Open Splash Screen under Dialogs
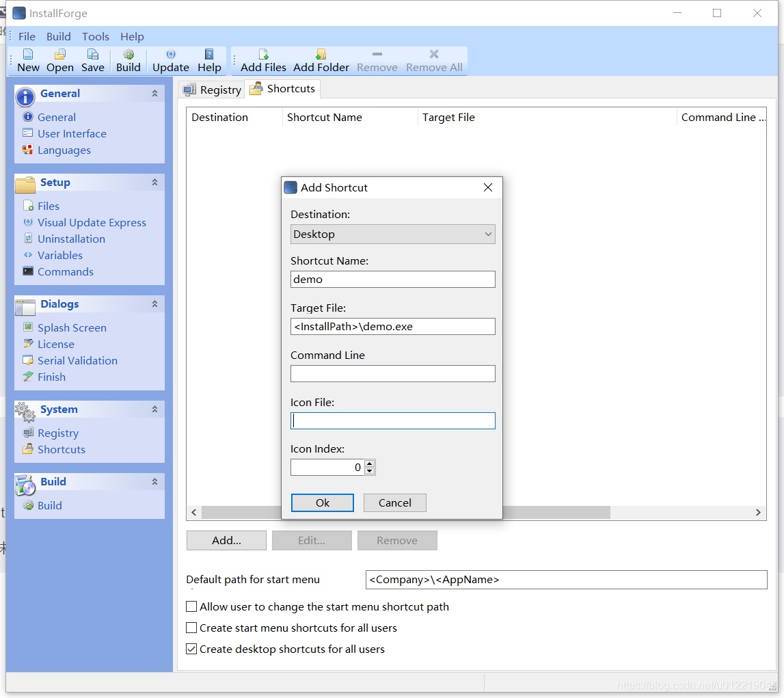The height and width of the screenshot is (698, 784). click(72, 328)
